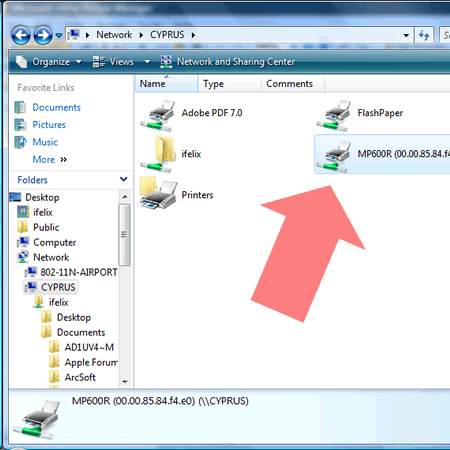The width and height of the screenshot is (450, 450).
Task: Click the Documents favorite link icon
Action: pyautogui.click(x=20, y=107)
